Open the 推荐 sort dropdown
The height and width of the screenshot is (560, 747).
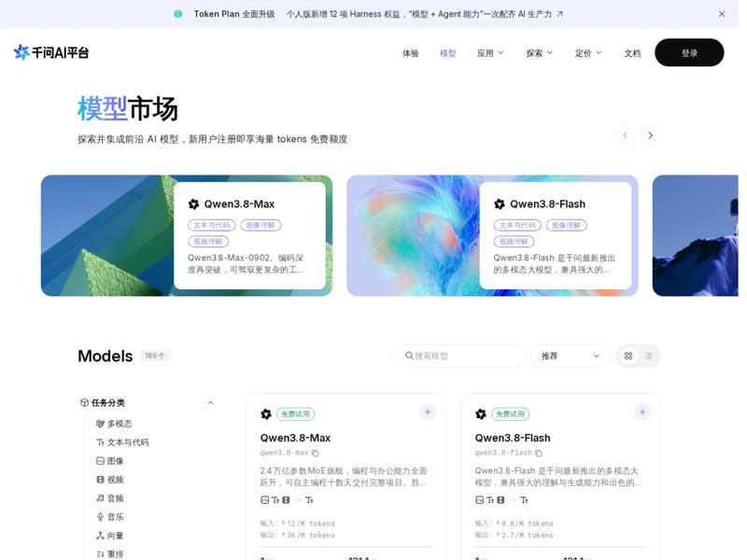pos(571,356)
